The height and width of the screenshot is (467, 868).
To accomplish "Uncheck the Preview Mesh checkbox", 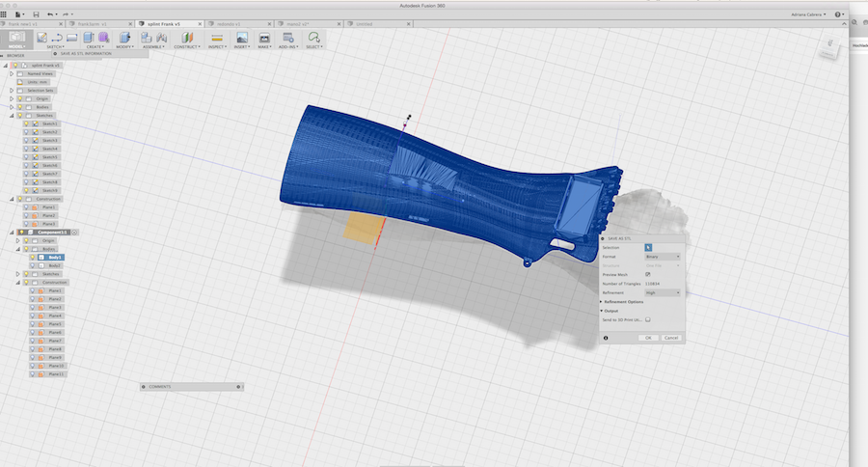I will (x=648, y=274).
